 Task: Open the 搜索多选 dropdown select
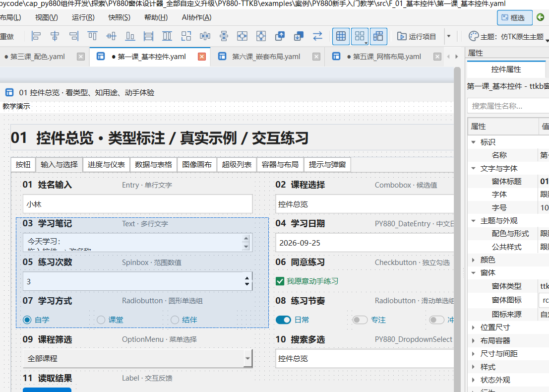click(x=365, y=358)
